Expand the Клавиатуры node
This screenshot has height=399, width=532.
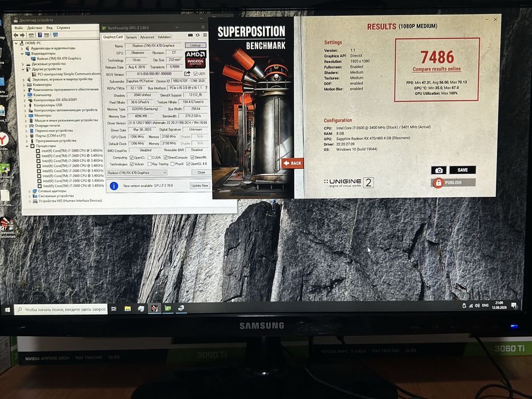coord(24,84)
